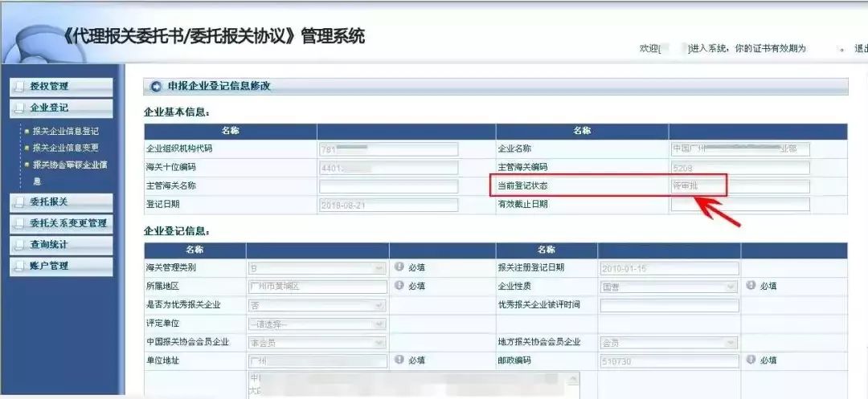Open the 地方报关协会会员企业 dropdown
Viewport: 868px width, 399px height.
click(x=668, y=343)
